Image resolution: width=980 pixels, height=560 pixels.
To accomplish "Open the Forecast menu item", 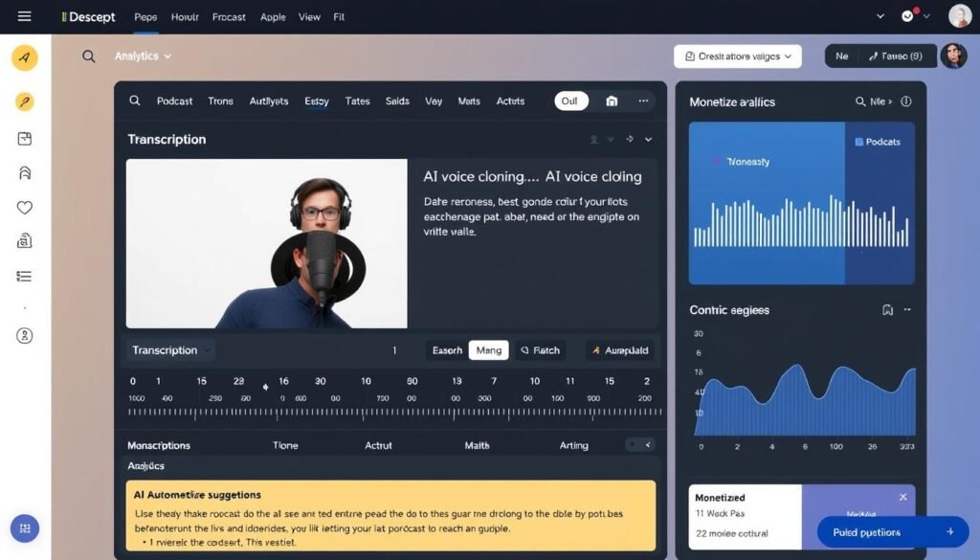I will (x=229, y=16).
